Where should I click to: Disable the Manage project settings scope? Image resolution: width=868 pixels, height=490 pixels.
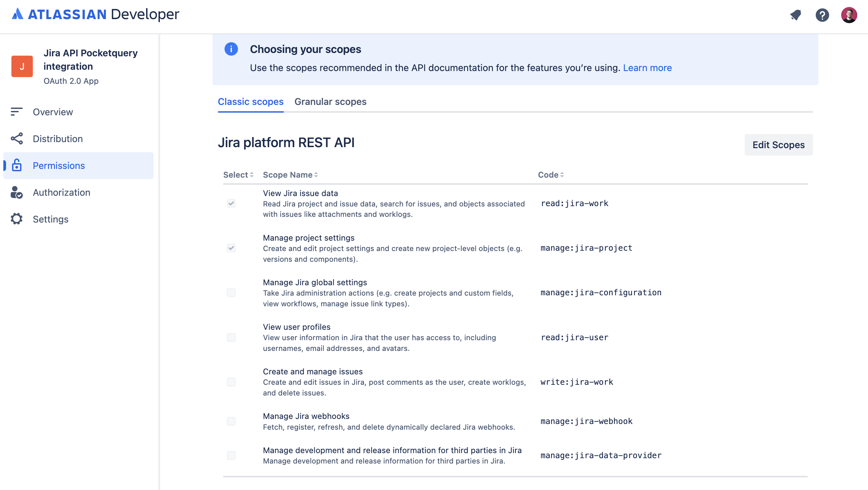point(231,248)
